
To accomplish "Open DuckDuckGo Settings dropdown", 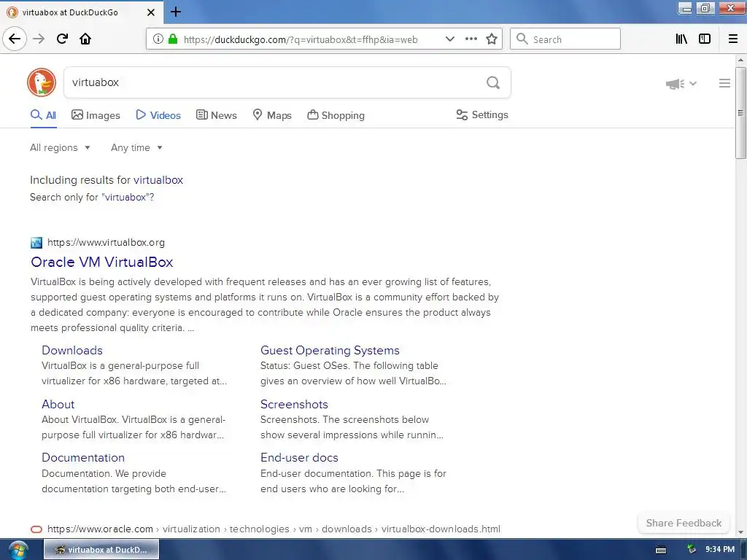I will click(x=482, y=114).
